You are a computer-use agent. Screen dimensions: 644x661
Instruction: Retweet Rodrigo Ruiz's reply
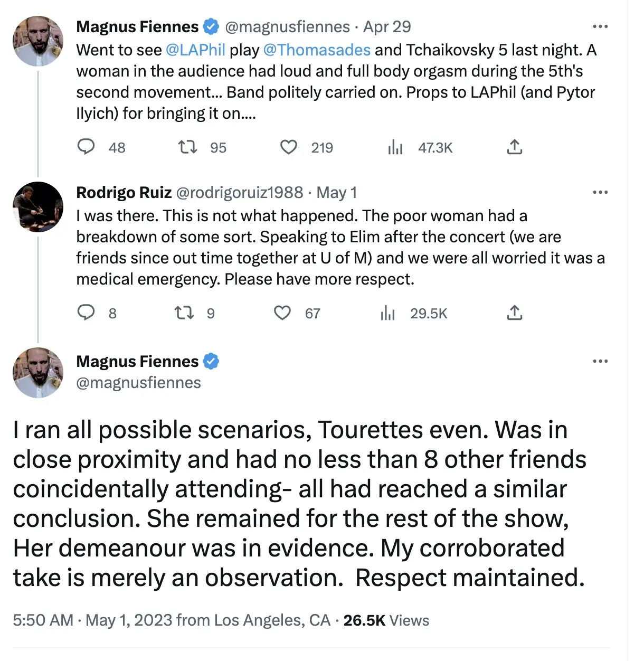coord(184,313)
